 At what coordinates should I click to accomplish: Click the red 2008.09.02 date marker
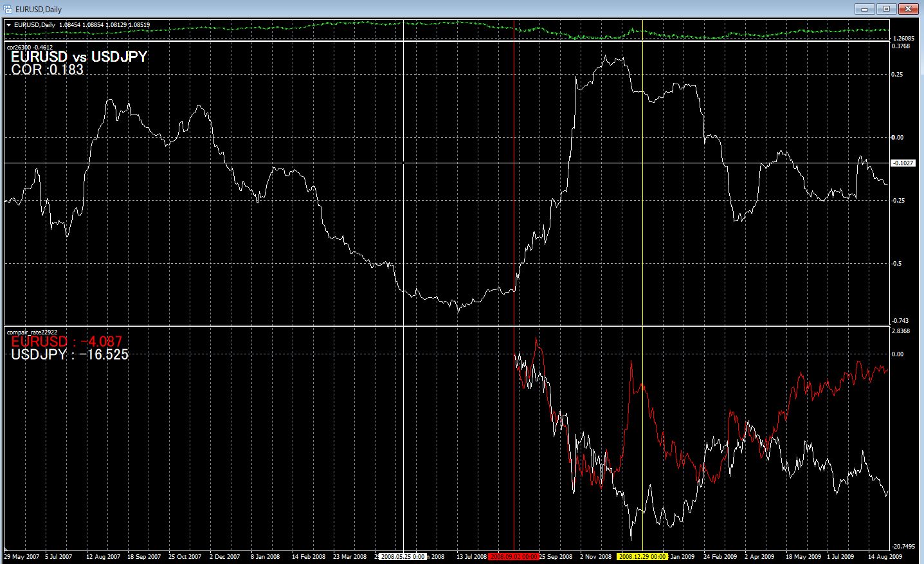coord(514,556)
